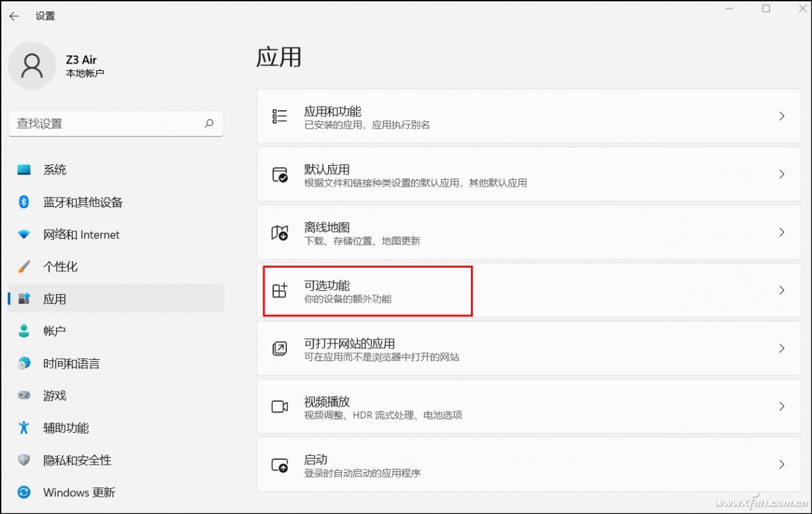The image size is (812, 514).
Task: Click the person icon for 帐户
Action: point(24,331)
